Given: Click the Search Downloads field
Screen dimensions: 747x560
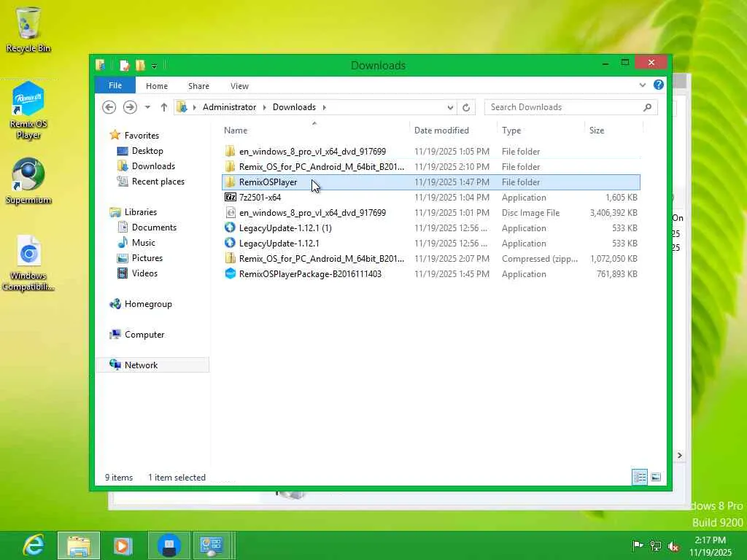Looking at the screenshot, I should (563, 107).
